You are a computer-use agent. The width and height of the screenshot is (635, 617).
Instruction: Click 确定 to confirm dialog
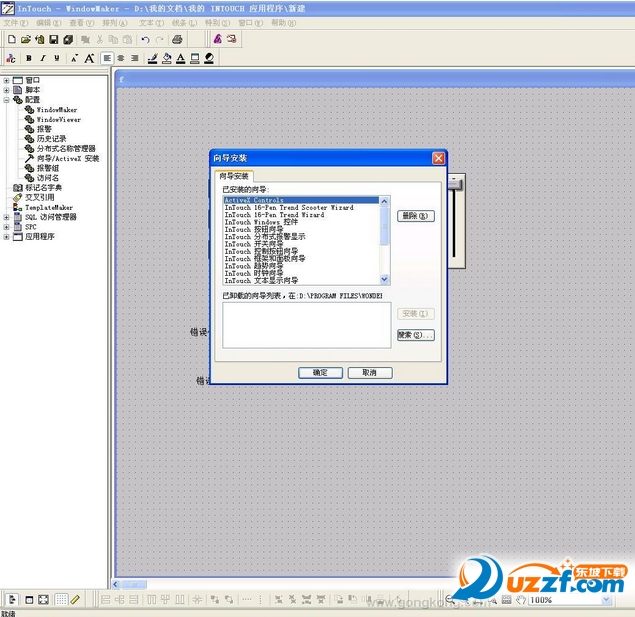pos(320,372)
